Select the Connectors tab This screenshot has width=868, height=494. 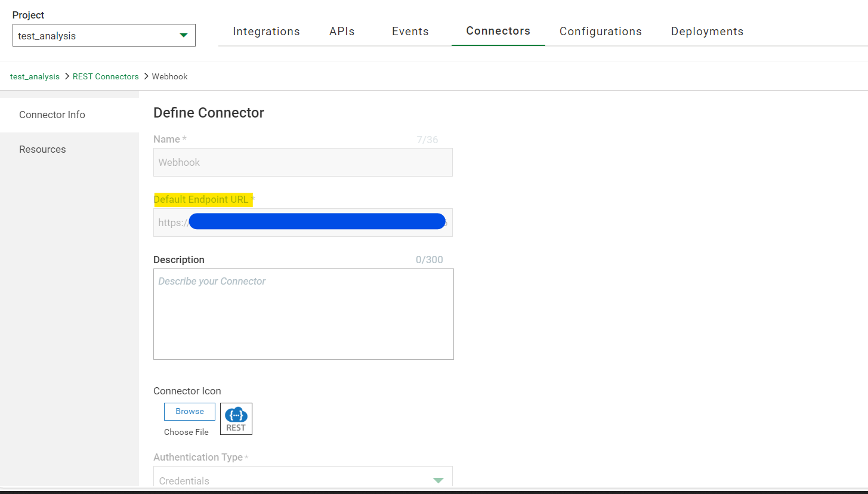[498, 31]
